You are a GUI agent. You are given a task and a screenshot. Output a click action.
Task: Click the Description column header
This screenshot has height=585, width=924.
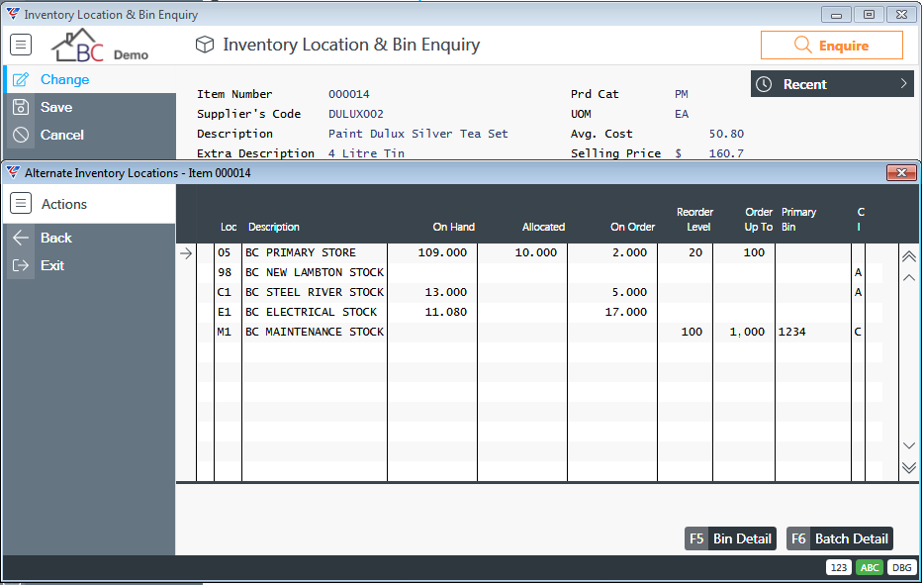[273, 227]
